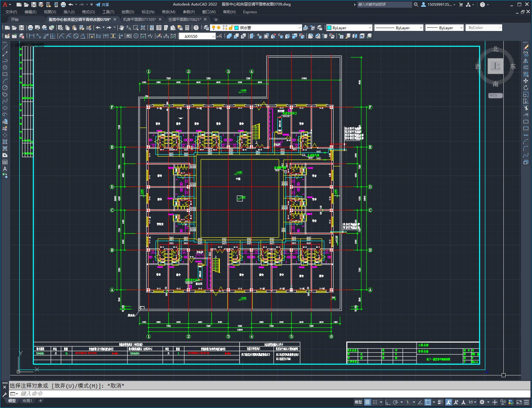The width and height of the screenshot is (532, 408).
Task: Toggle object snap in status bar
Action: click(x=428, y=402)
